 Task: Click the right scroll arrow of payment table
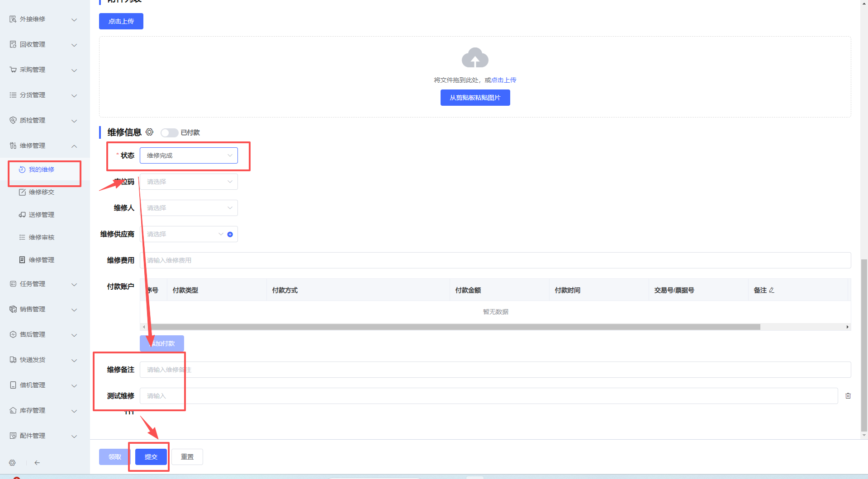pos(847,327)
